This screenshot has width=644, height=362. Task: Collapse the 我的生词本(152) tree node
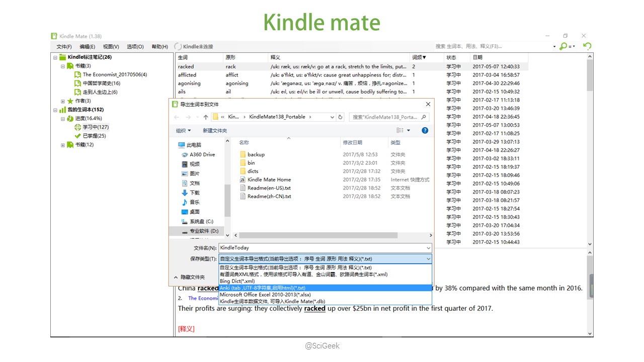55,110
